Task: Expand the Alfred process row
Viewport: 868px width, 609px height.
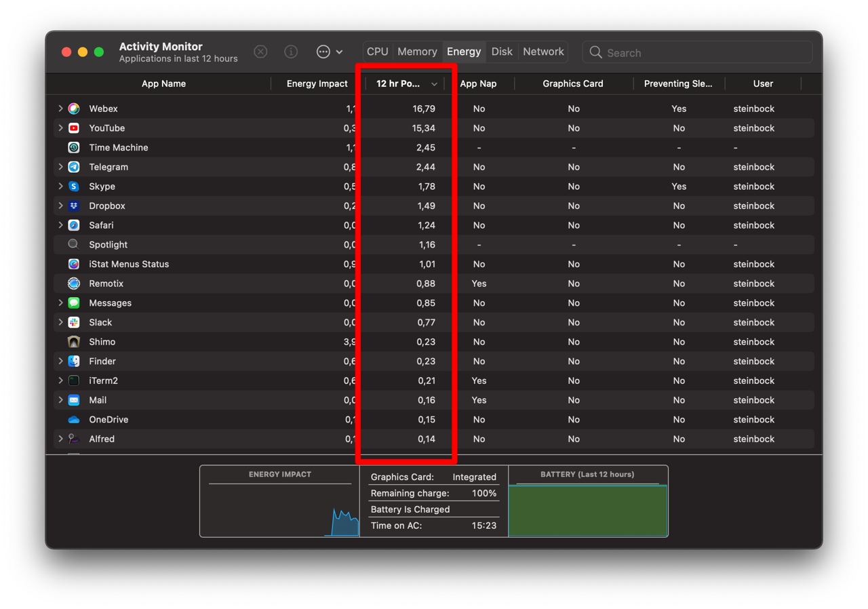Action: pos(60,439)
